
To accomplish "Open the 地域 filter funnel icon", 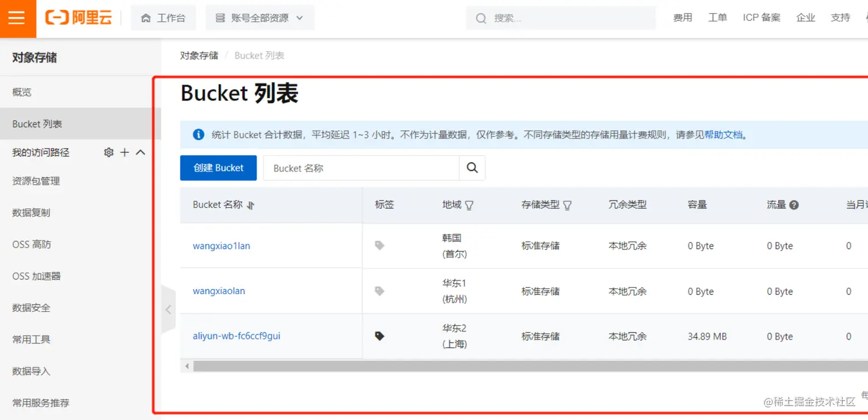I will pyautogui.click(x=469, y=205).
